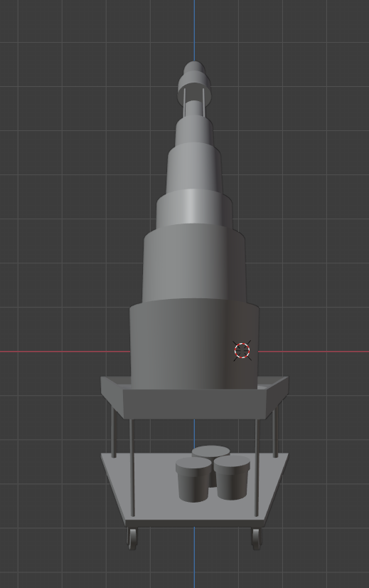
Task: Select the left thin rod near the top
Action: tap(185, 103)
